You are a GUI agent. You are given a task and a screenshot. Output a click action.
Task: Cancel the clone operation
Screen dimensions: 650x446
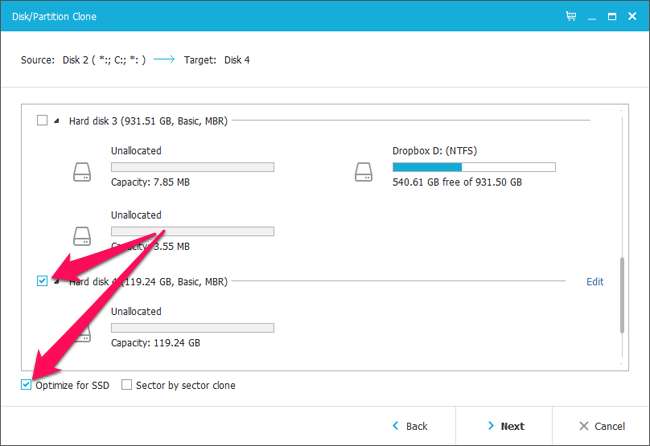[x=601, y=426]
